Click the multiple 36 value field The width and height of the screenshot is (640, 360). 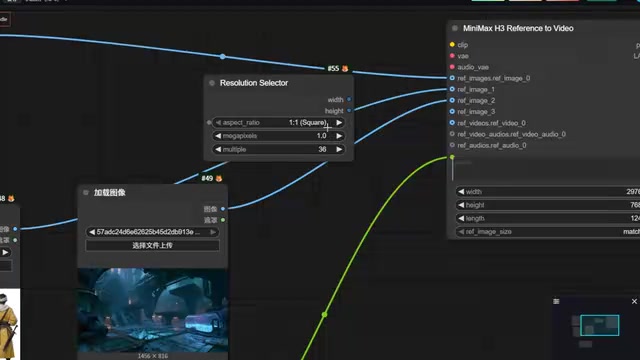click(278, 149)
